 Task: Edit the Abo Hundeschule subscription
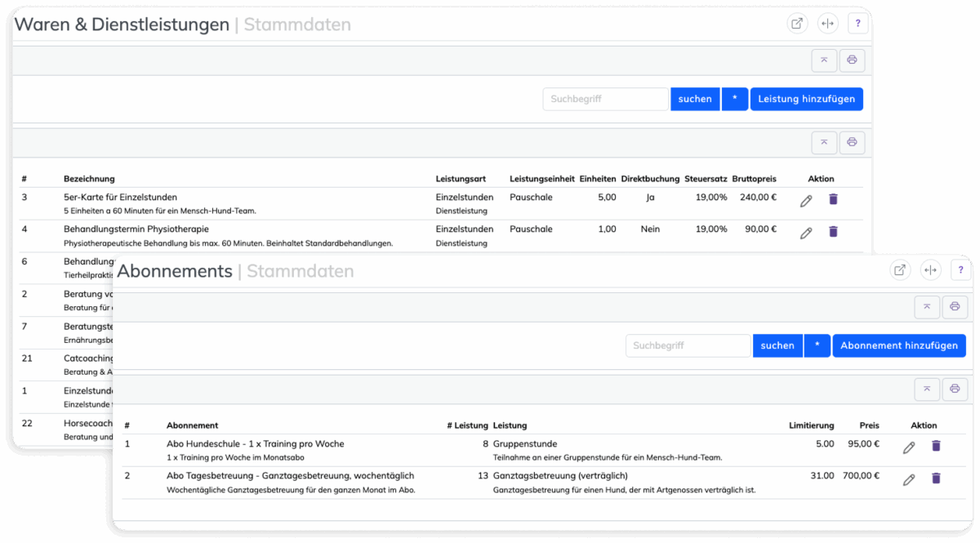909,447
